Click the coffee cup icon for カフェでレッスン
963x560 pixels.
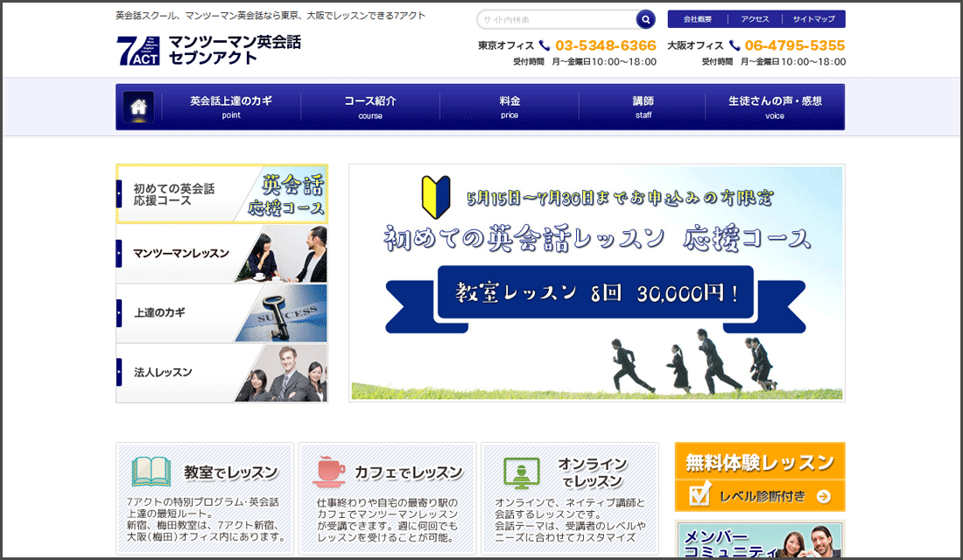pyautogui.click(x=329, y=471)
